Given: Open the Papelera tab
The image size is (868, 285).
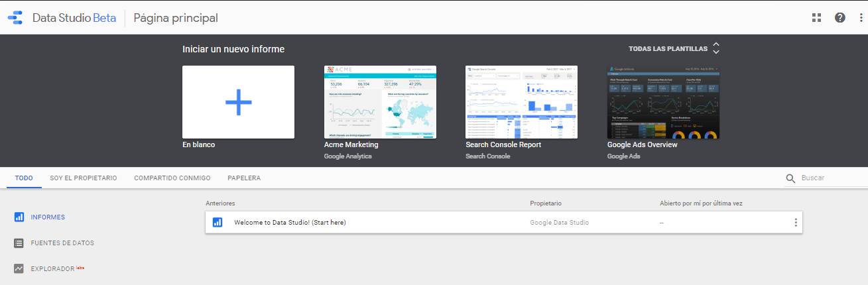Looking at the screenshot, I should coord(244,178).
